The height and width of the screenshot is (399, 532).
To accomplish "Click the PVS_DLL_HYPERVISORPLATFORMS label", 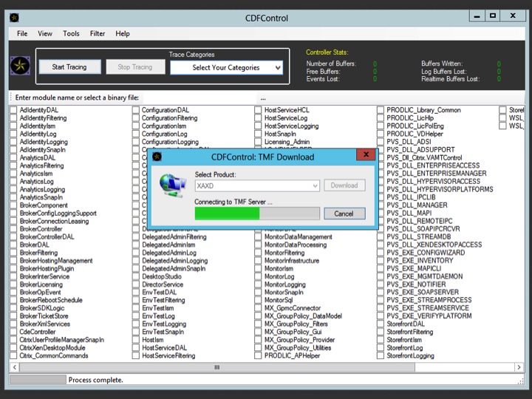I will (x=440, y=189).
